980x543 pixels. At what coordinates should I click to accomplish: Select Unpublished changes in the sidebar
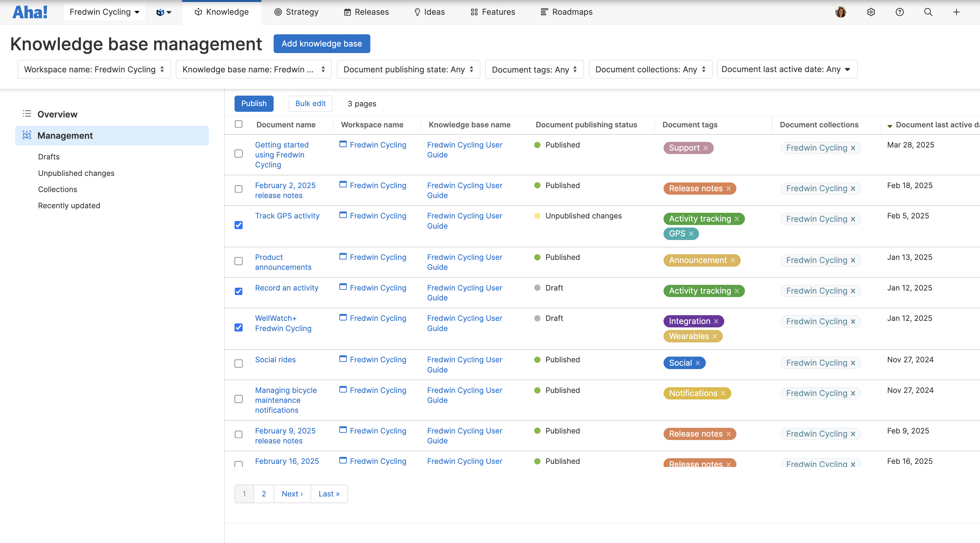[76, 173]
